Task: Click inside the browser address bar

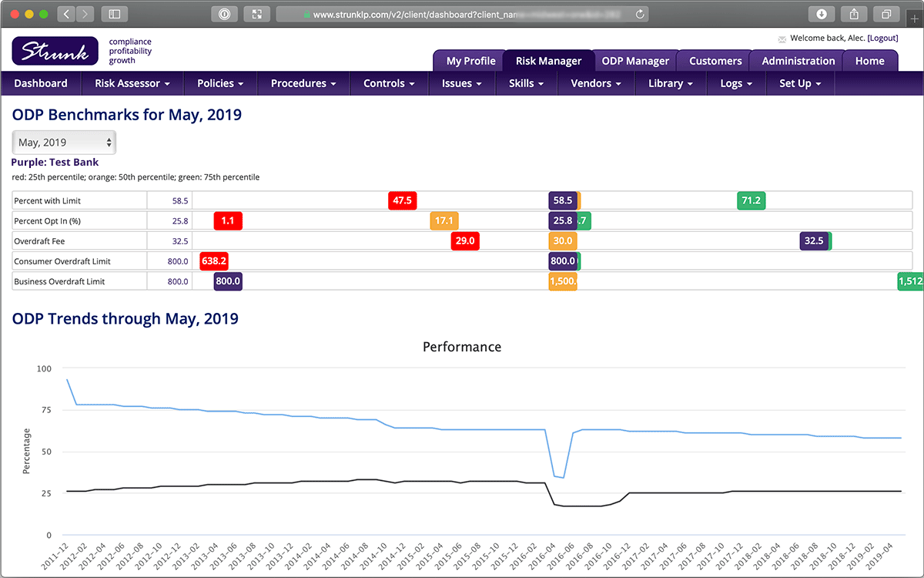Action: pyautogui.click(x=462, y=13)
